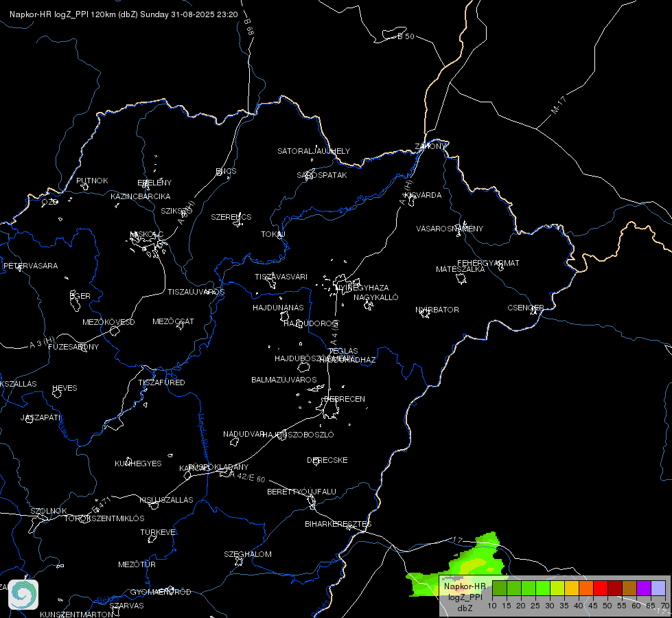Click the TISZAVASVÁRI label
Image resolution: width=672 pixels, height=618 pixels.
(x=281, y=277)
